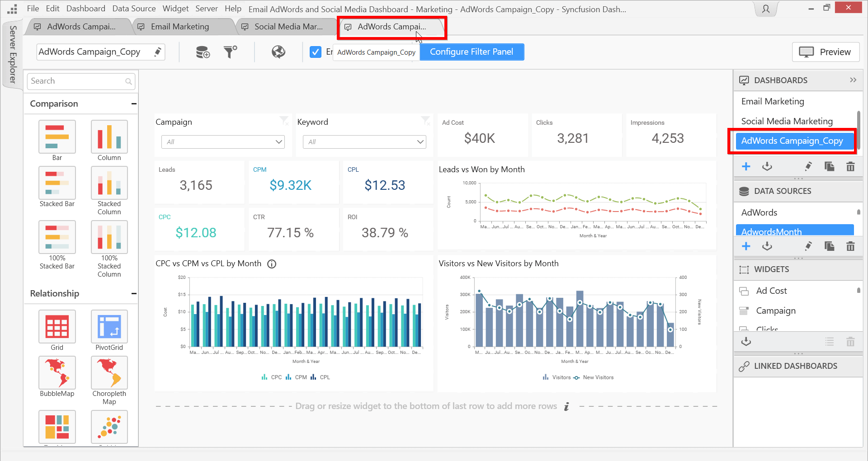Delete dashboard using trash icon in Dashboards panel
Image resolution: width=868 pixels, height=461 pixels.
(850, 167)
